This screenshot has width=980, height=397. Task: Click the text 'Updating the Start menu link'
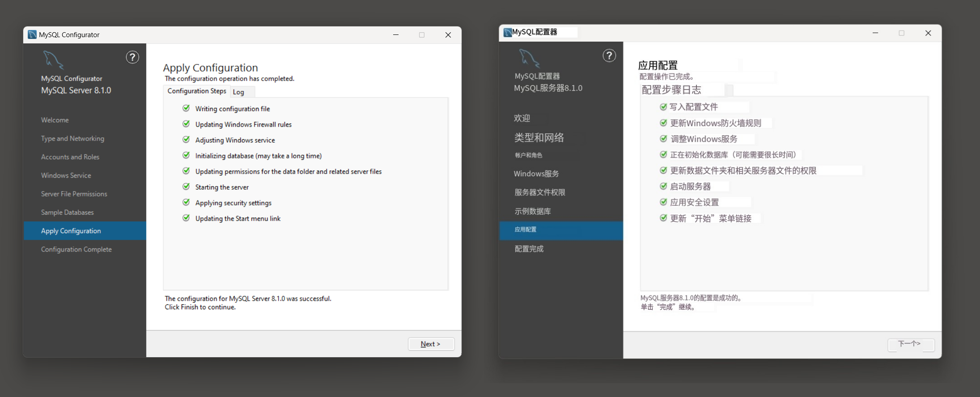click(238, 218)
